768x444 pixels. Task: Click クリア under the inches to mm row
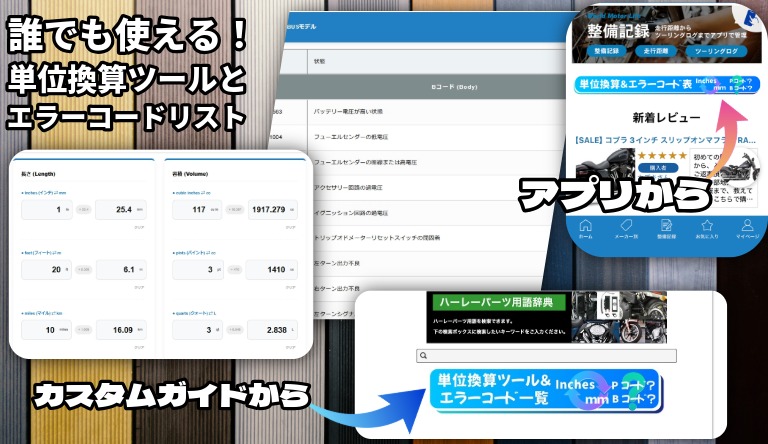(140, 227)
